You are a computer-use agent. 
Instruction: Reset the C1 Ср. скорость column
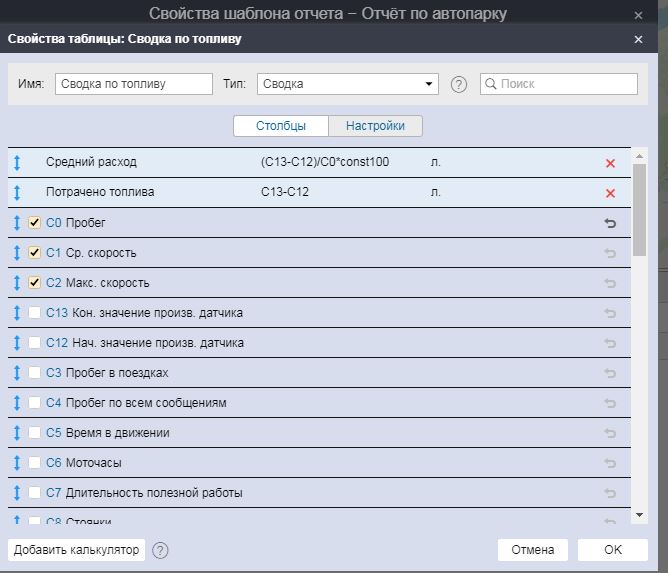(x=610, y=253)
